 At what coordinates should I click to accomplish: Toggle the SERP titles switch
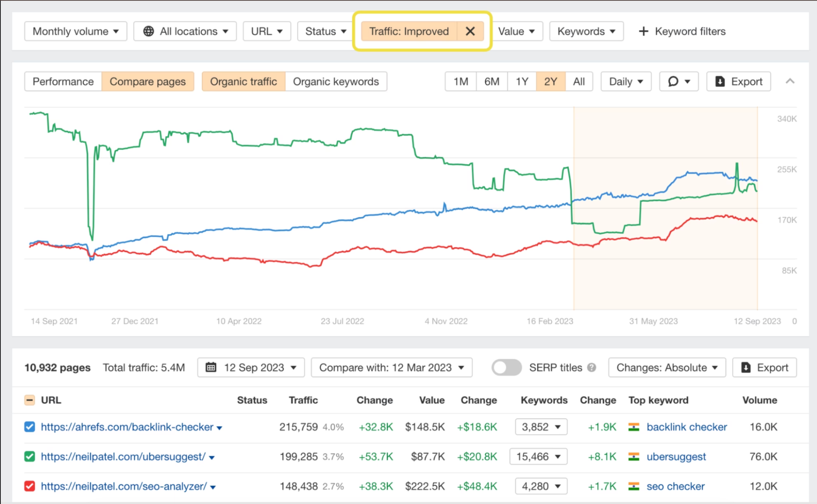(x=507, y=367)
